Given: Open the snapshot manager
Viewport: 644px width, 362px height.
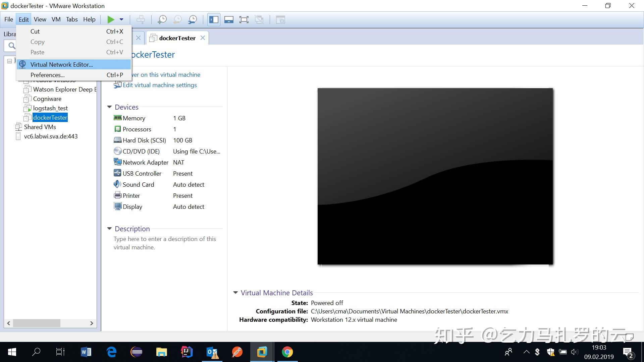Looking at the screenshot, I should (x=193, y=20).
